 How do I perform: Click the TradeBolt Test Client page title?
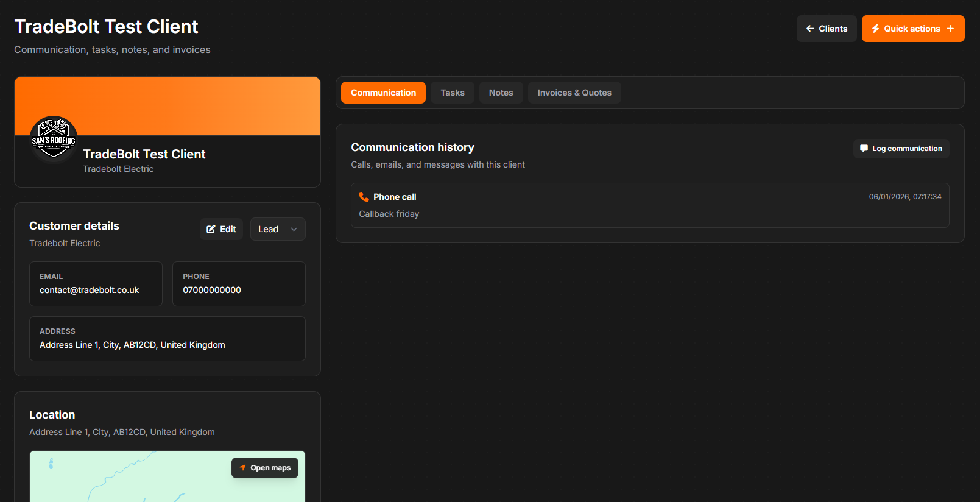106,26
